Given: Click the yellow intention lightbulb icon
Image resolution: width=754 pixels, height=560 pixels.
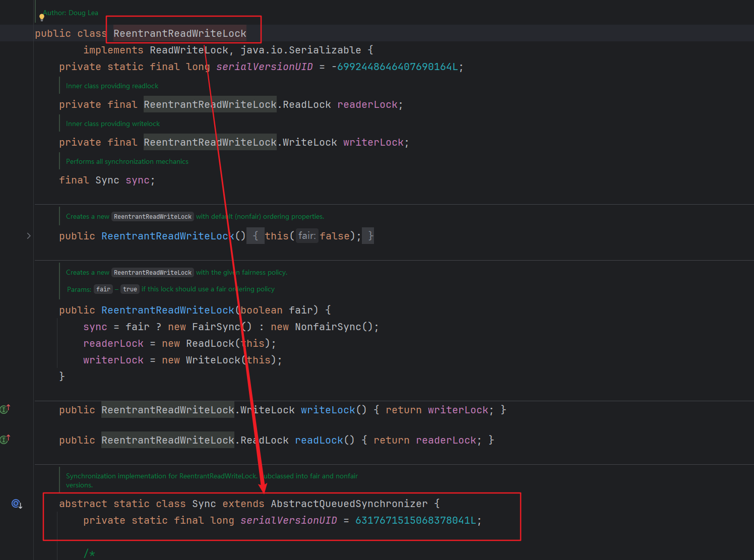Looking at the screenshot, I should coord(42,17).
